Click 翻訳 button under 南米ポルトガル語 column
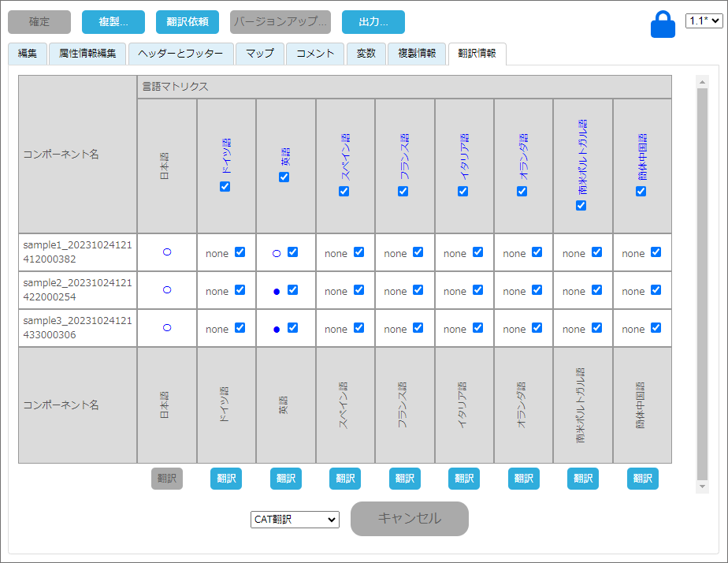 [583, 479]
